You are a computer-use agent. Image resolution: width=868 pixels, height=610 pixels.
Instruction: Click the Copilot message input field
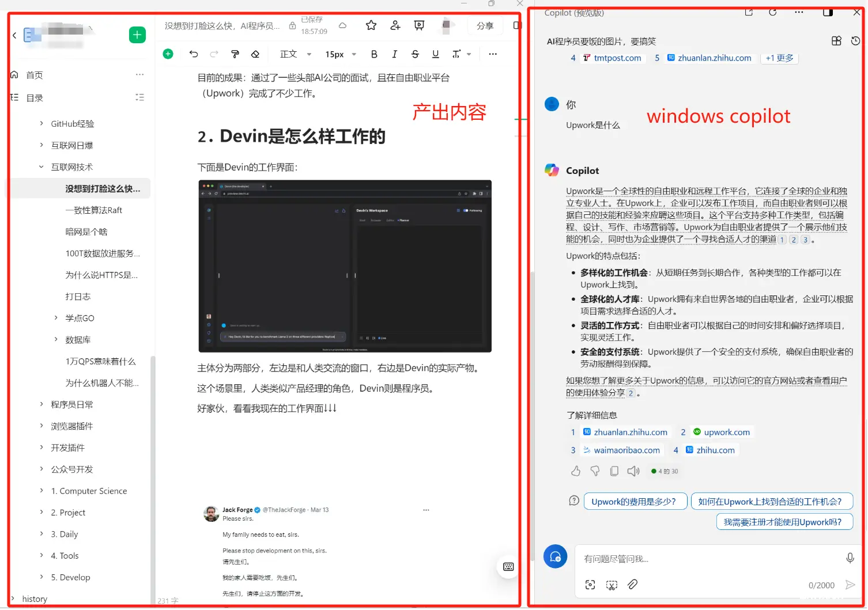[709, 559]
